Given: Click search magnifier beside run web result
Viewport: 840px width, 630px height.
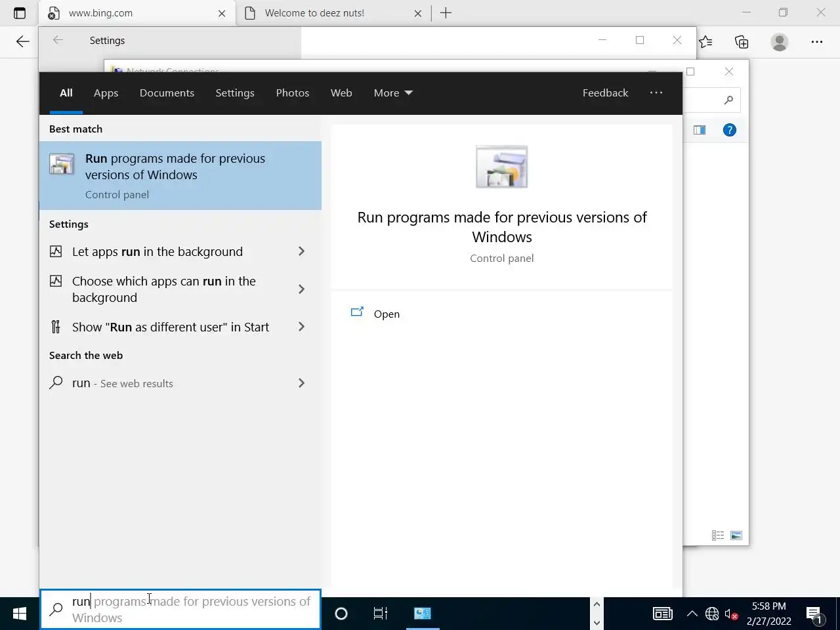Looking at the screenshot, I should tap(56, 383).
